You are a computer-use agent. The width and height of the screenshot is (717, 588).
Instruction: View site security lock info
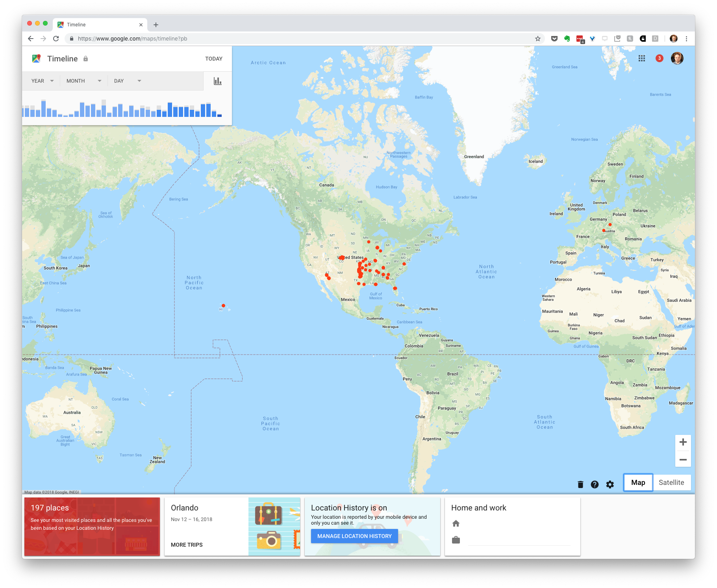pos(72,39)
